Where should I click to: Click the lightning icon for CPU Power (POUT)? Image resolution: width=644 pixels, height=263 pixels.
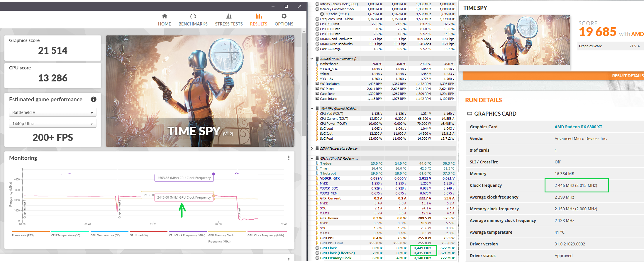(317, 124)
